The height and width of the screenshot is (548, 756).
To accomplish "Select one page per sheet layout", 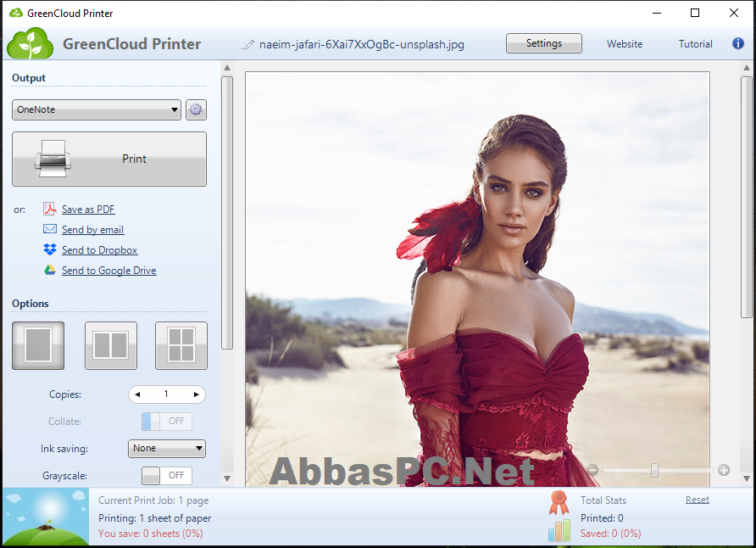I will pyautogui.click(x=38, y=345).
